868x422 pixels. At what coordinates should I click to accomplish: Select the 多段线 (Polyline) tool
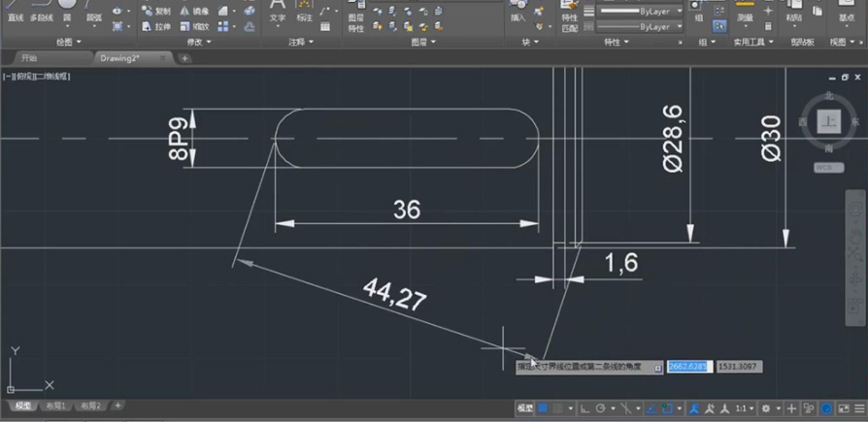click(x=42, y=11)
